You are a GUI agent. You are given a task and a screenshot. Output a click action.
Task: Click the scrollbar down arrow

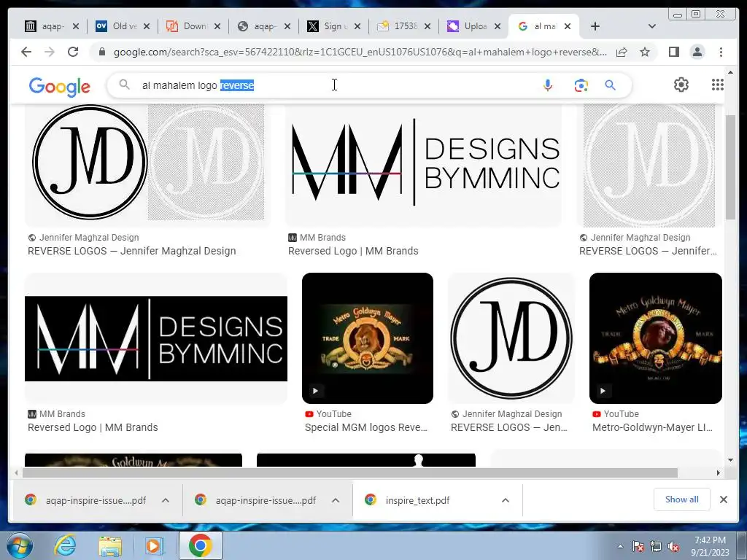[731, 460]
